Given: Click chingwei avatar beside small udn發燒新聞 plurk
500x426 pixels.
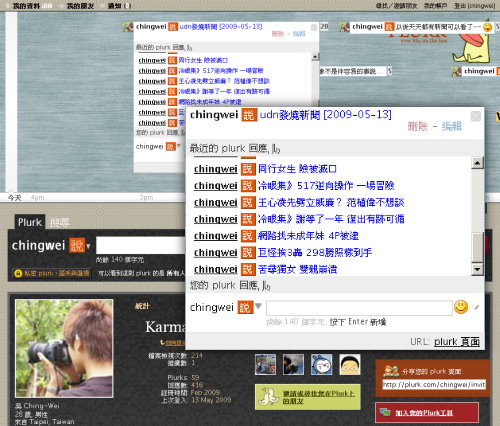Looking at the screenshot, I should (x=128, y=27).
